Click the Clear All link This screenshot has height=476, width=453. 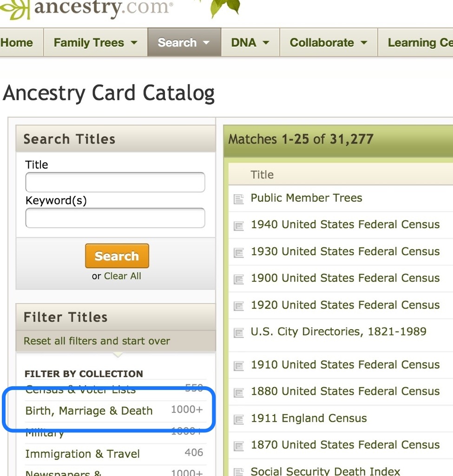click(x=123, y=276)
